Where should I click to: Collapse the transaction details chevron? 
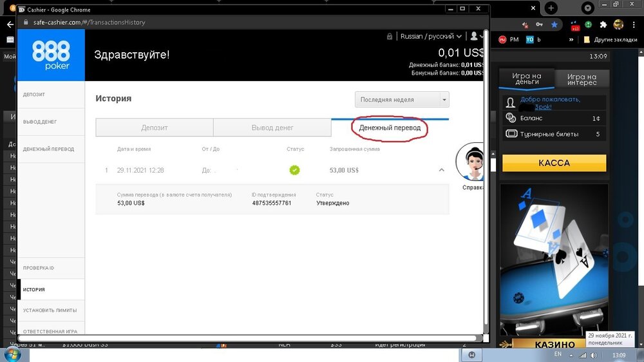(441, 170)
